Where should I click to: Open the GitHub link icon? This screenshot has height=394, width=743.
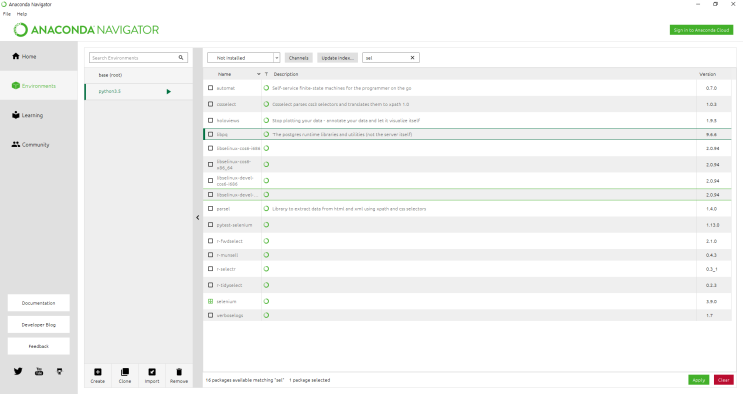(59, 371)
